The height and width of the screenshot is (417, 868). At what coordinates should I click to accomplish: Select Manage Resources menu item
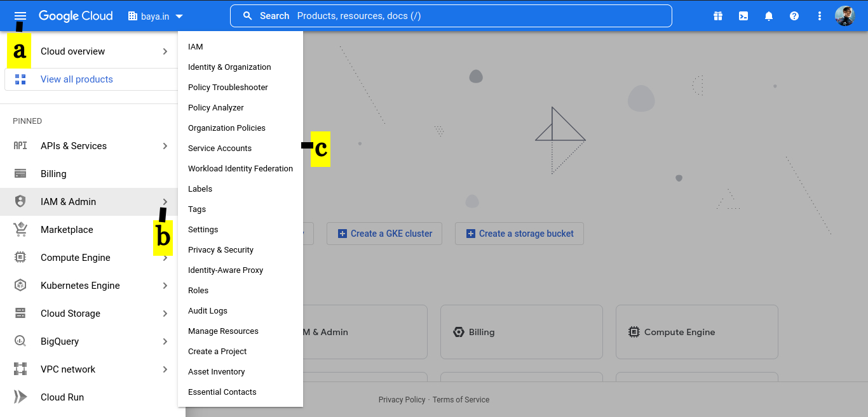click(x=240, y=331)
